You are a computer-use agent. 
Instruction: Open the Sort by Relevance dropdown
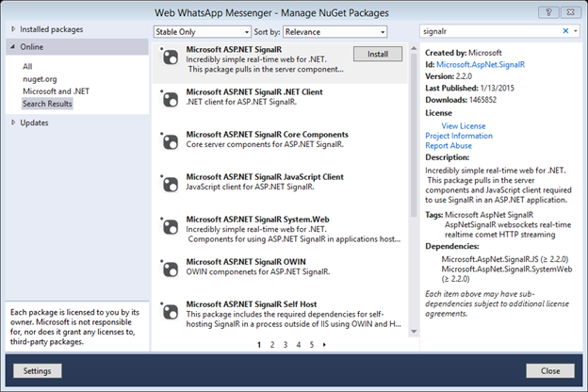pyautogui.click(x=335, y=32)
